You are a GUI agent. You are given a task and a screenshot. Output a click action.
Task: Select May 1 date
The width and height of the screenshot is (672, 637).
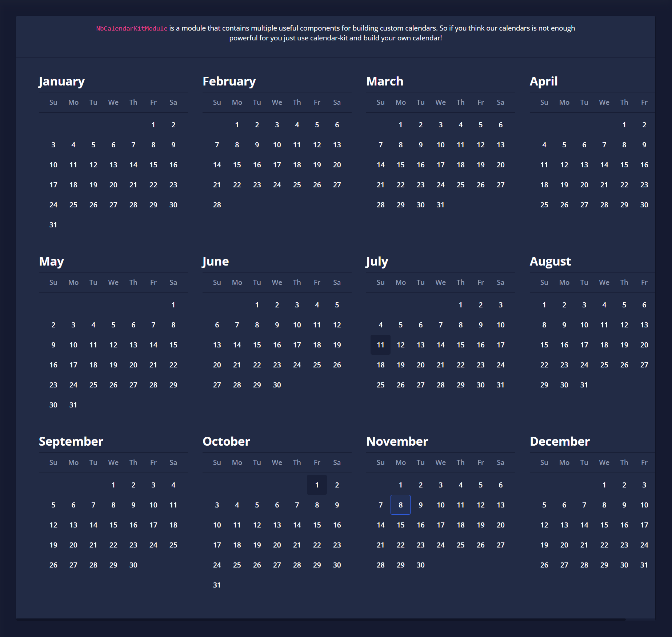point(173,304)
